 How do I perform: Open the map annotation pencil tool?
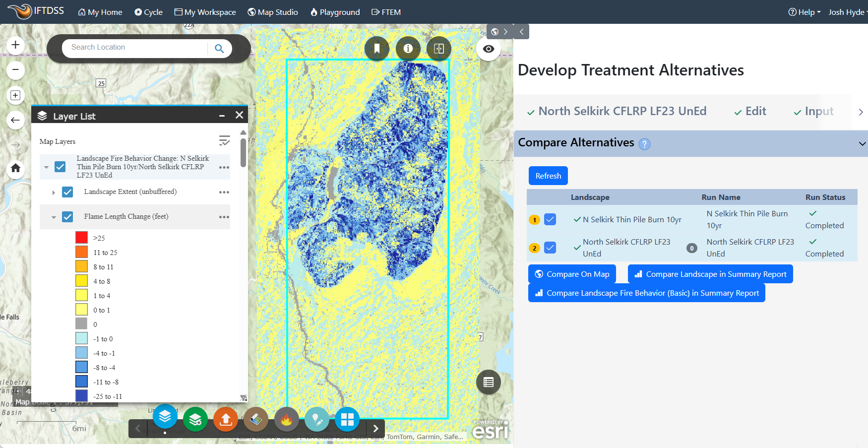pyautogui.click(x=317, y=419)
